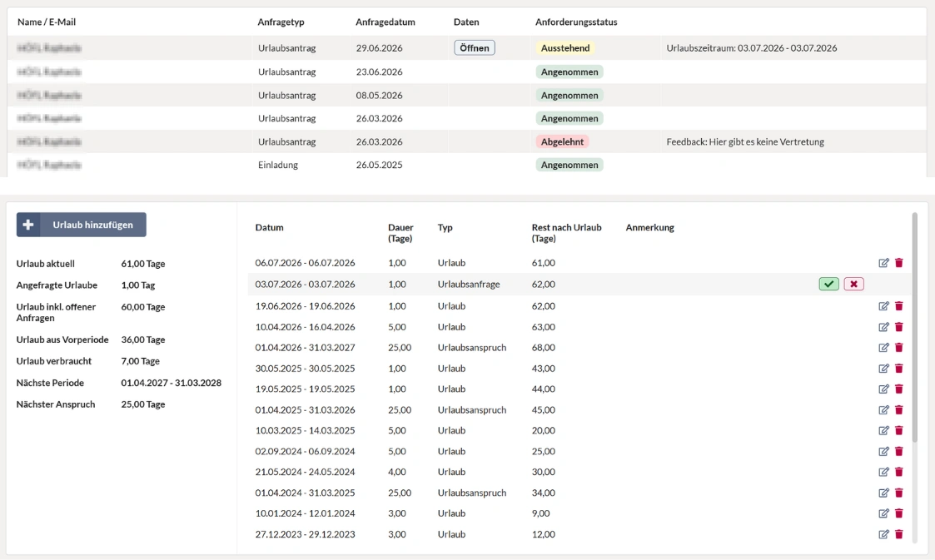Select the Ausstehend status badge
Image resolution: width=935 pixels, height=560 pixels.
click(564, 47)
